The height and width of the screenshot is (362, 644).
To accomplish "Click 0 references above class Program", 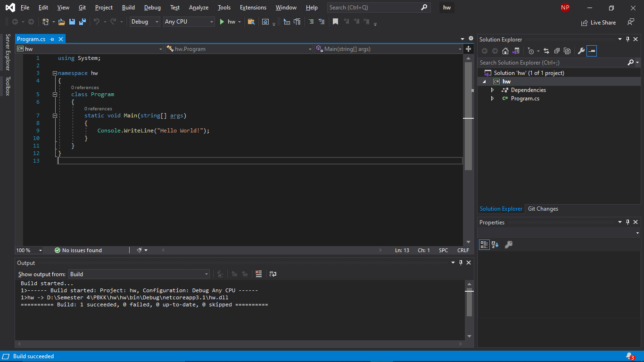I will (x=85, y=88).
